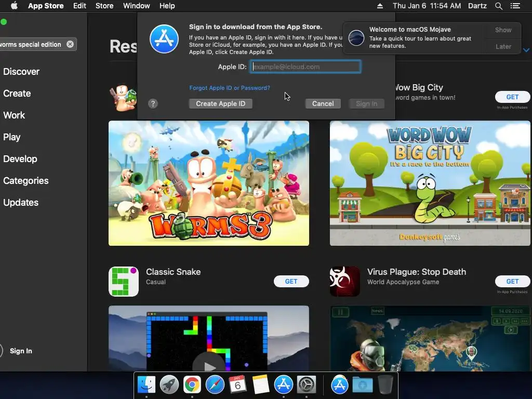Click the Create Apple ID button
Screen dimensions: 532x399
tap(220, 103)
